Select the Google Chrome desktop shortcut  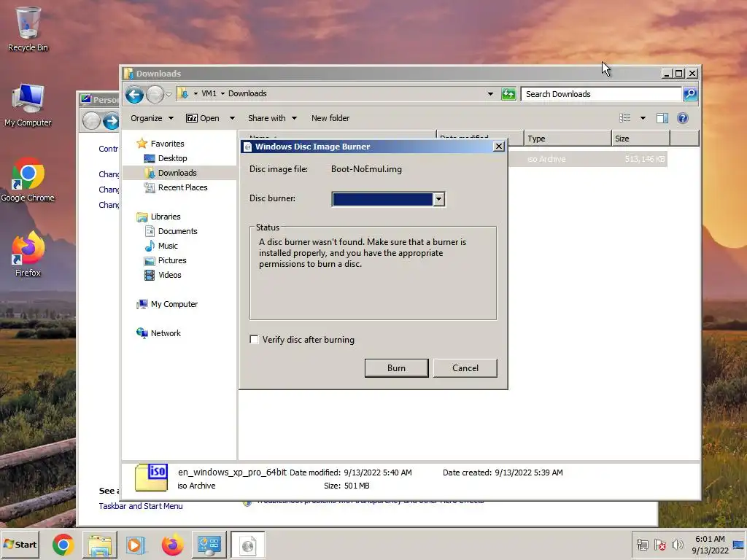pyautogui.click(x=28, y=180)
